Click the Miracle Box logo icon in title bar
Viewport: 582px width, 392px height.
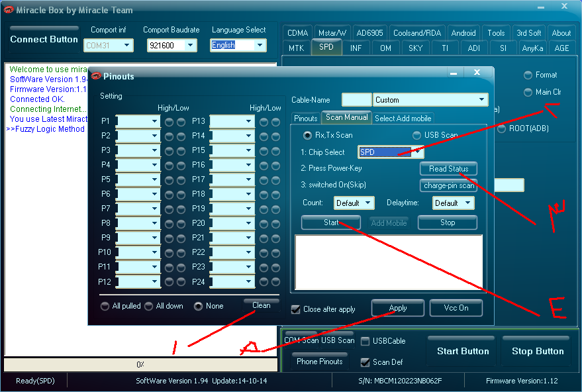click(9, 10)
